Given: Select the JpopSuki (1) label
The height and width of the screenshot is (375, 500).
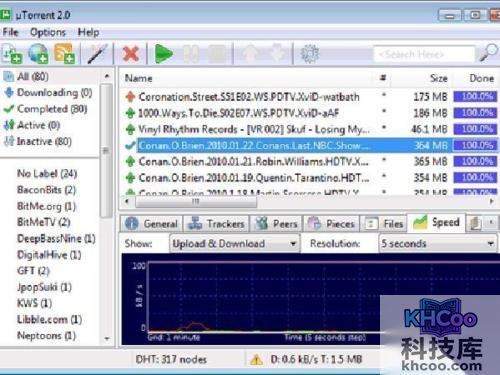Looking at the screenshot, I should (44, 287).
